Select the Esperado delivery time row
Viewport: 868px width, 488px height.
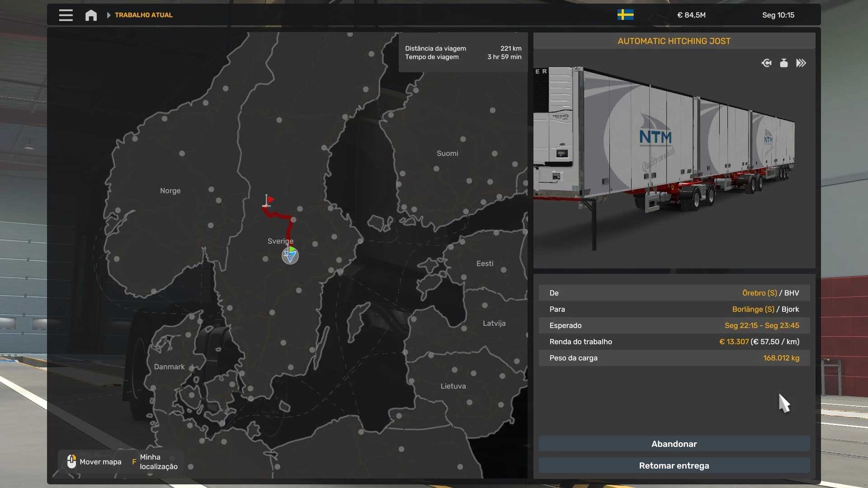674,325
